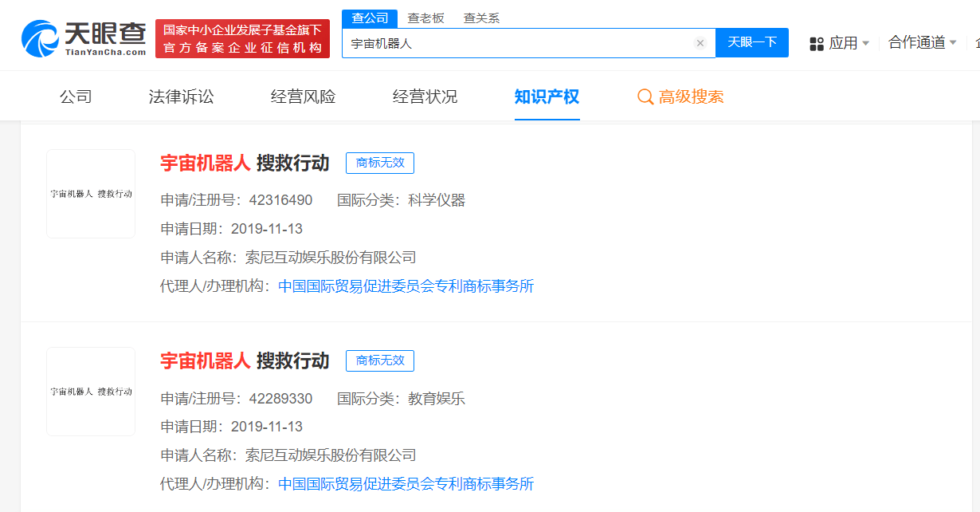The width and height of the screenshot is (980, 512).
Task: Click the 高级搜索 magnifier icon
Action: coord(645,97)
